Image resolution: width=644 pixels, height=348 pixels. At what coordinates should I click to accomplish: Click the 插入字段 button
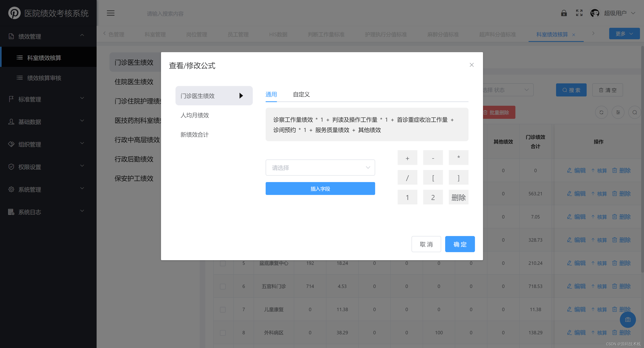coord(320,189)
